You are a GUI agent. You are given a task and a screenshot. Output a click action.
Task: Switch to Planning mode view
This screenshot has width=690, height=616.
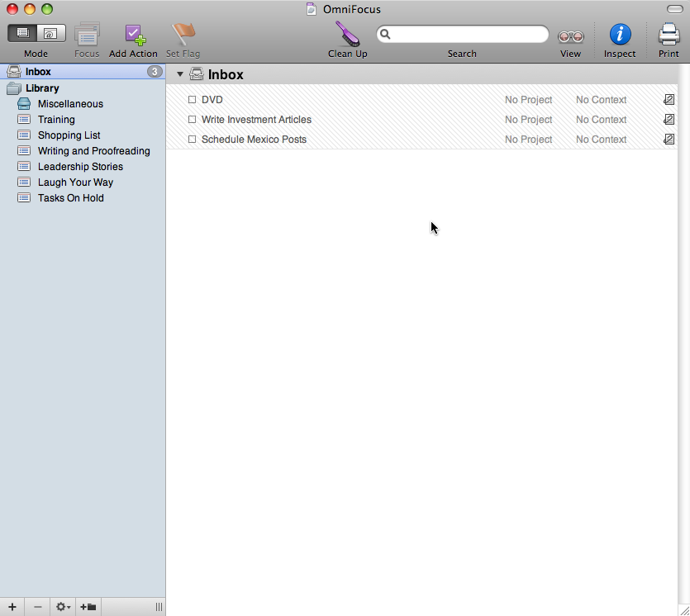(x=22, y=33)
